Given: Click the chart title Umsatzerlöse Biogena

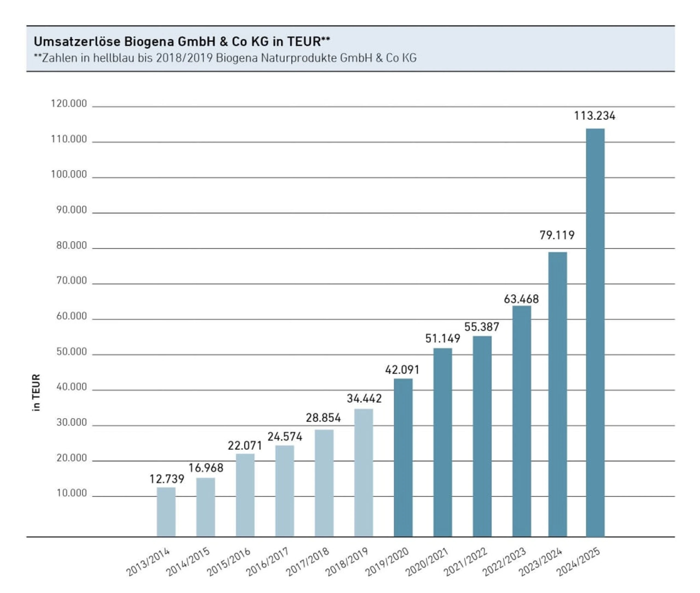Looking at the screenshot, I should [x=182, y=42].
